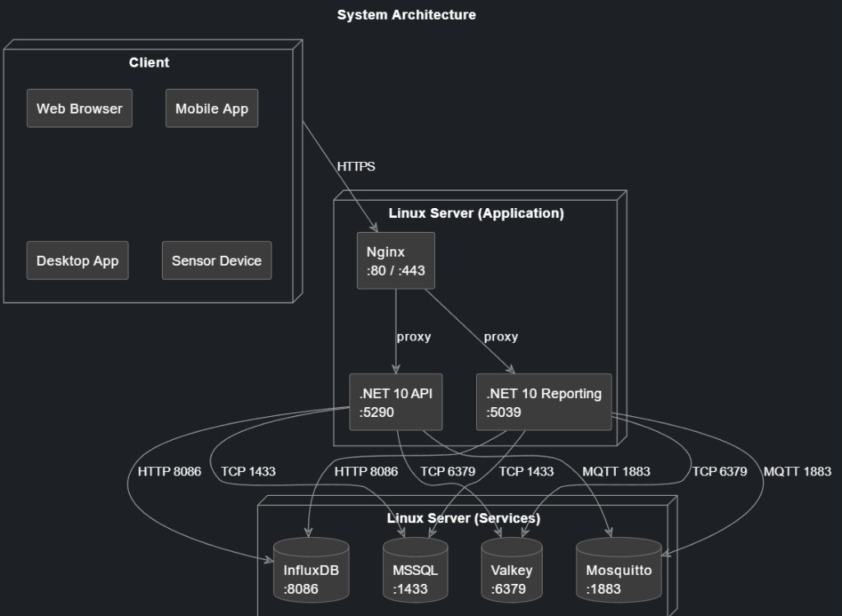The height and width of the screenshot is (616, 842).
Task: Select the Desktop App component box
Action: [x=77, y=261]
